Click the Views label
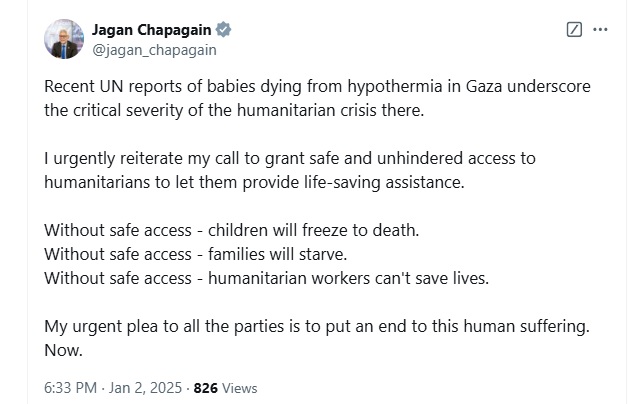Screen dimensions: 637x404 pos(240,387)
